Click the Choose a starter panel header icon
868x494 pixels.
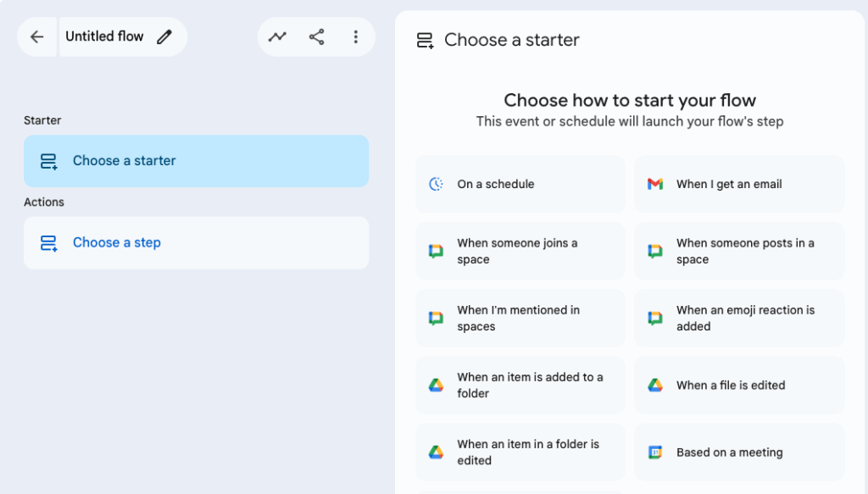(426, 40)
